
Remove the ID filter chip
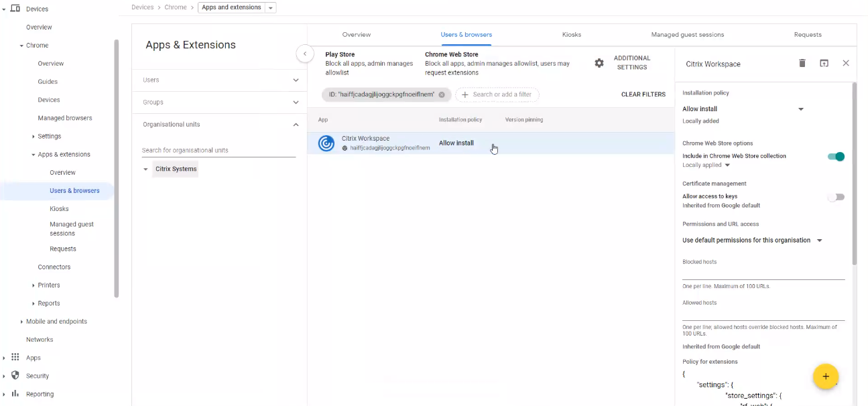coord(442,95)
